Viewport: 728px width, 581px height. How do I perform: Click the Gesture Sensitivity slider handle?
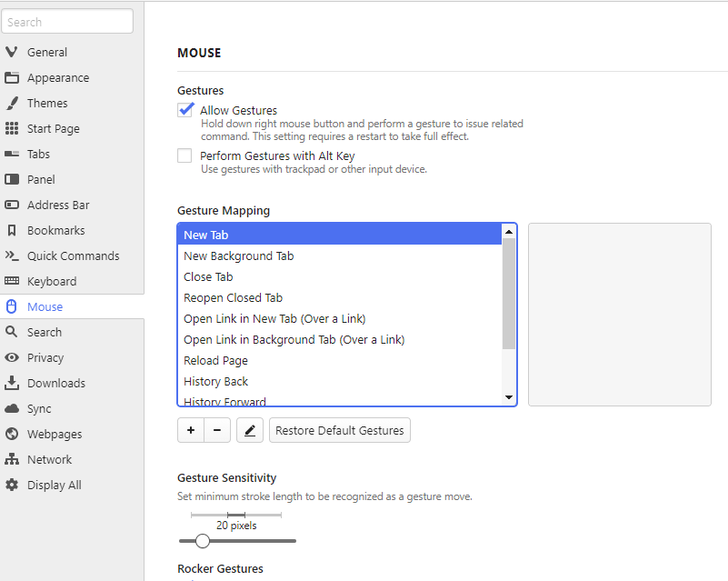(x=203, y=541)
